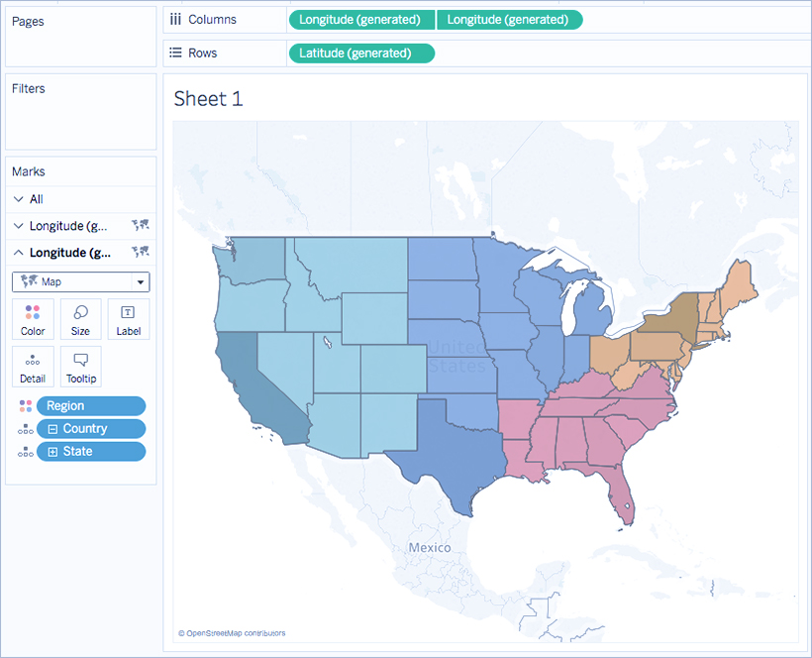Click the Size marks button
This screenshot has width=812, height=658.
pos(80,319)
